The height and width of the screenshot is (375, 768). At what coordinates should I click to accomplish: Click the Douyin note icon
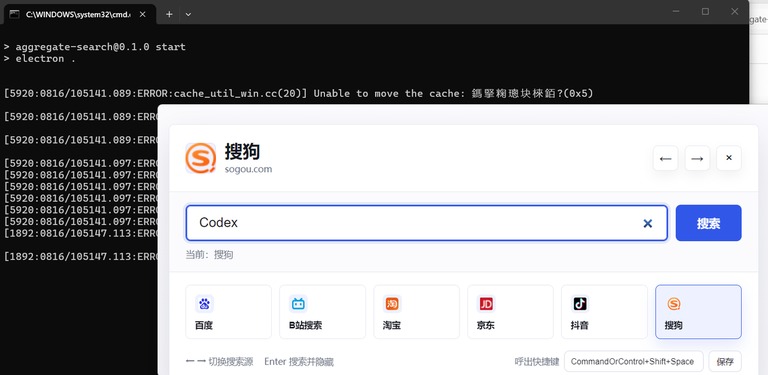(580, 304)
